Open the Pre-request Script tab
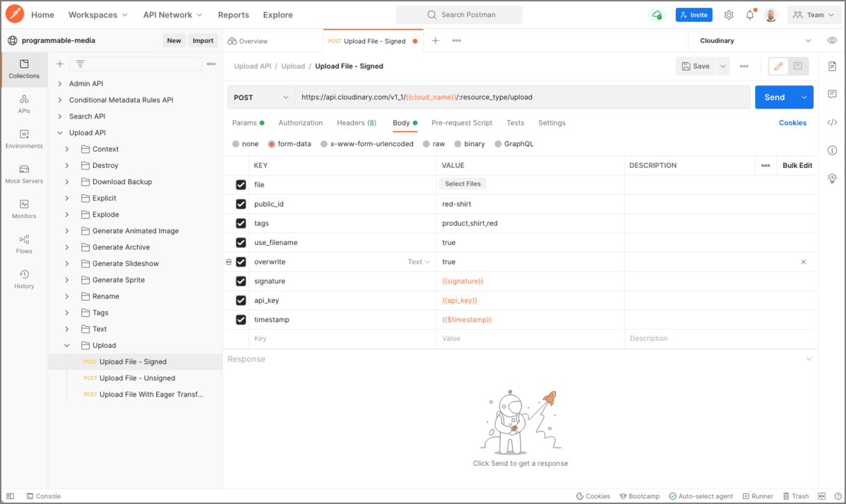The image size is (846, 504). 462,123
